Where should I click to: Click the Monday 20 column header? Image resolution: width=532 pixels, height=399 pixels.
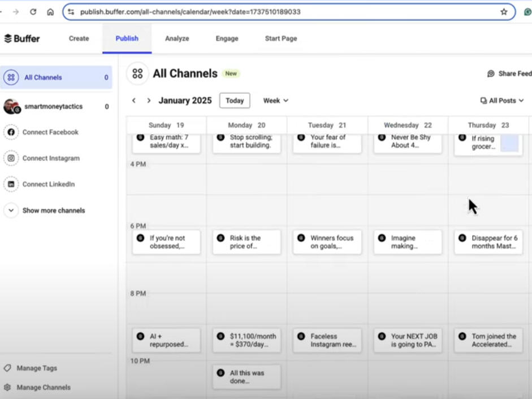pyautogui.click(x=246, y=125)
